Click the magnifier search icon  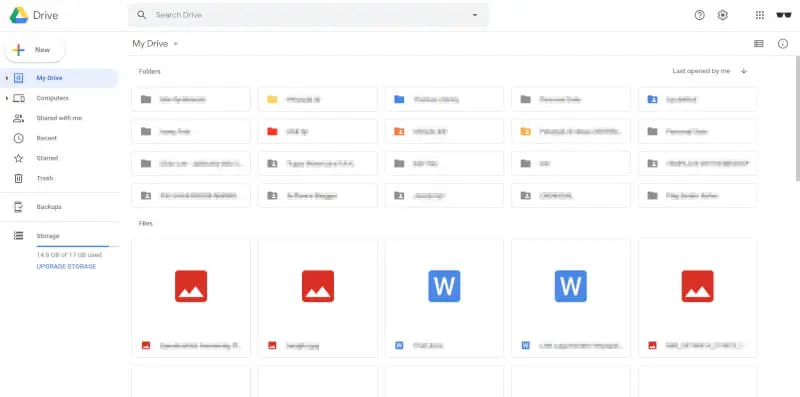[x=141, y=15]
